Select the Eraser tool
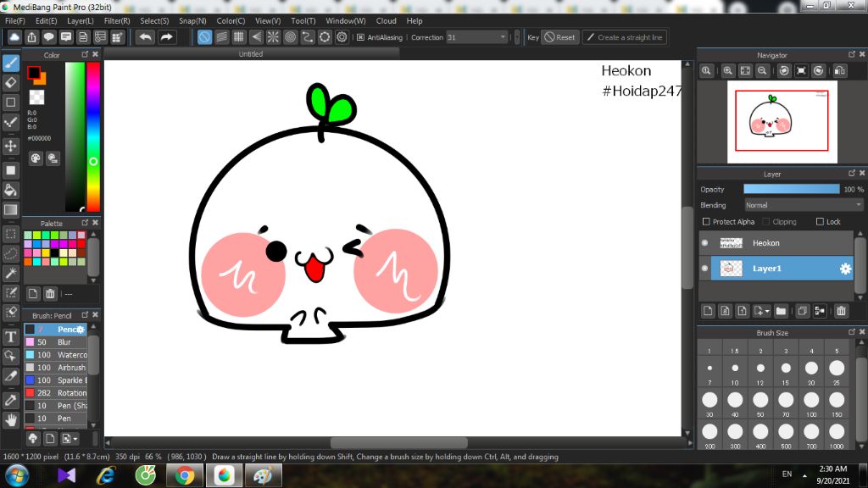 pos(11,83)
